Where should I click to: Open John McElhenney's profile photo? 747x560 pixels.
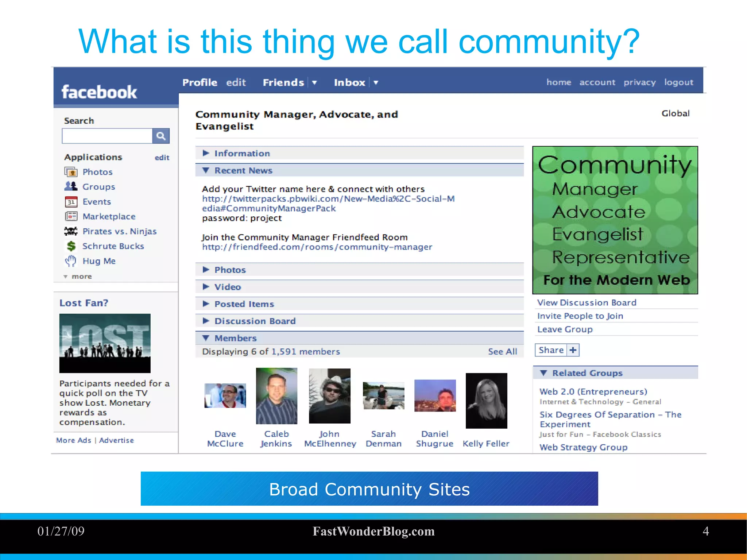point(330,396)
